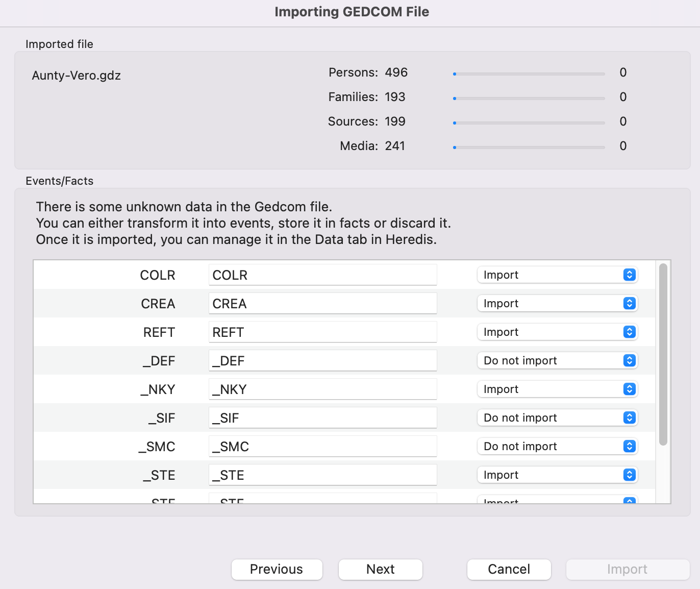
Task: Expand the REFT import option popup
Action: click(x=557, y=332)
